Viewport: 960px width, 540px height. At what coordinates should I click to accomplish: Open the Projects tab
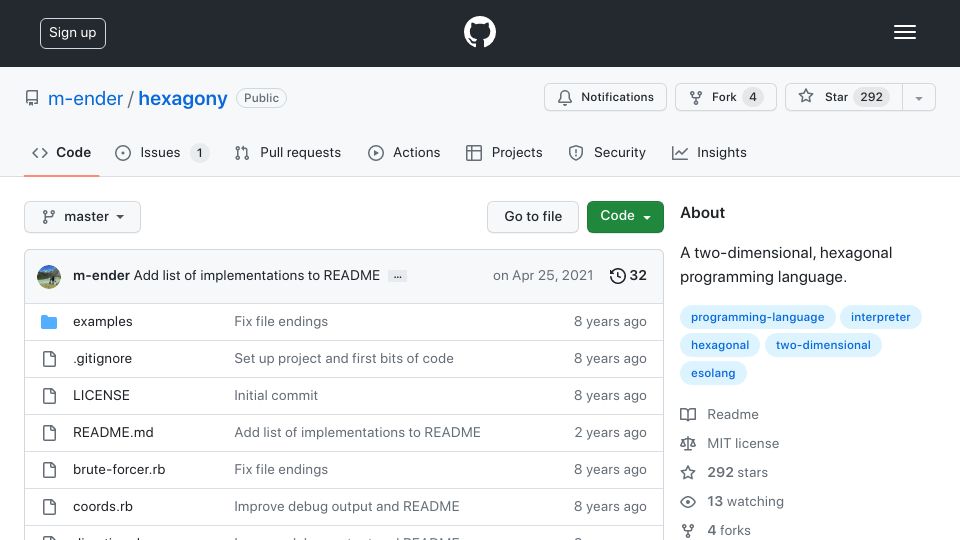coord(504,152)
